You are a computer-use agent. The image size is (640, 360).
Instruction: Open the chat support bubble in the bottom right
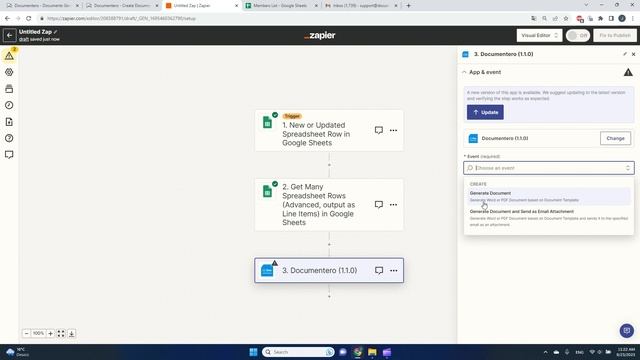[627, 330]
